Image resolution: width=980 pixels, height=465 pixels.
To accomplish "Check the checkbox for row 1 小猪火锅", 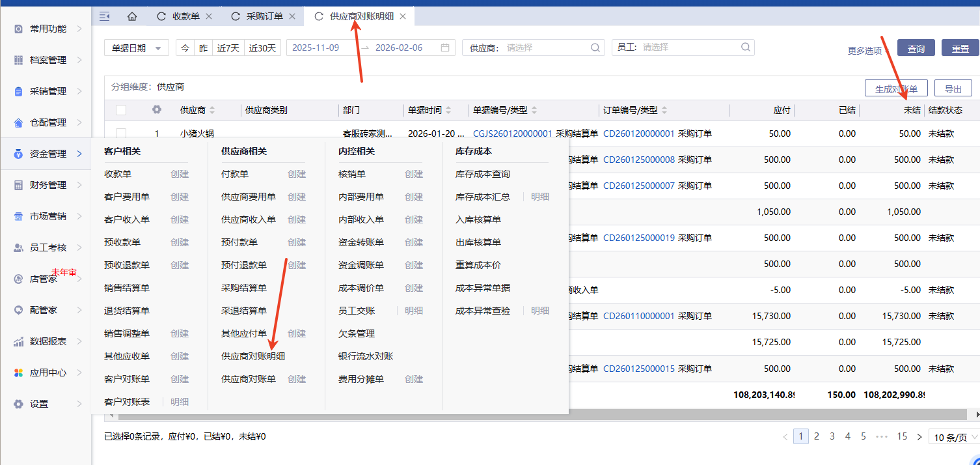I will click(121, 134).
